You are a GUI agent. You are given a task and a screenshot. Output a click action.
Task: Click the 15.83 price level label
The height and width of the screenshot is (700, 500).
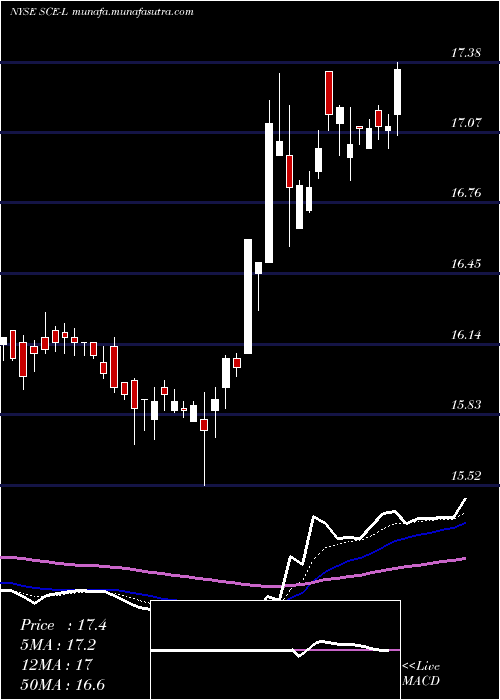coord(466,405)
